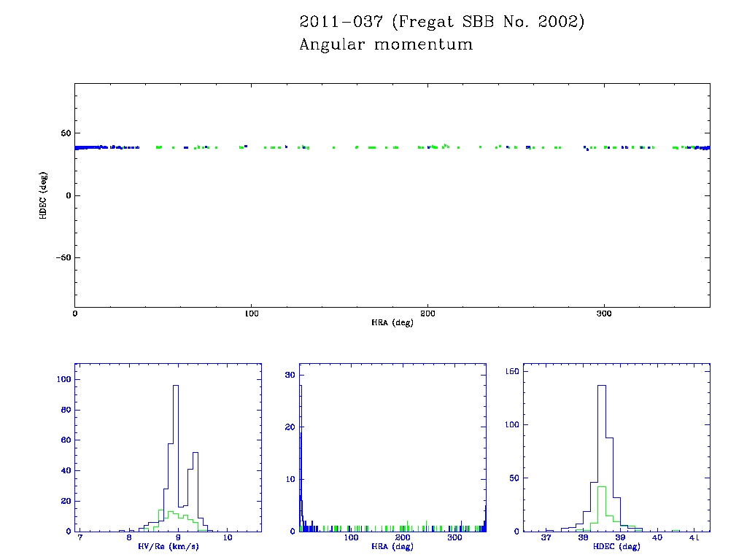Click the -50 tick label on scatter plot
The width and height of the screenshot is (747, 560).
62,258
